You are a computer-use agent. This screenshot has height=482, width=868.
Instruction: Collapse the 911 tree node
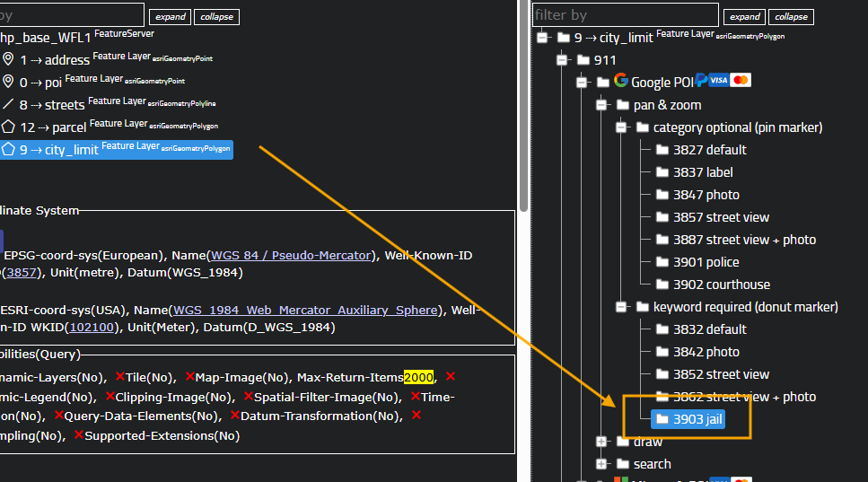pos(562,60)
